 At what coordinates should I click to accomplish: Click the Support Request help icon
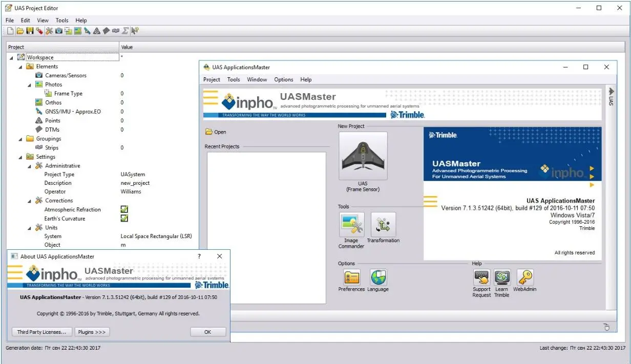(x=481, y=277)
